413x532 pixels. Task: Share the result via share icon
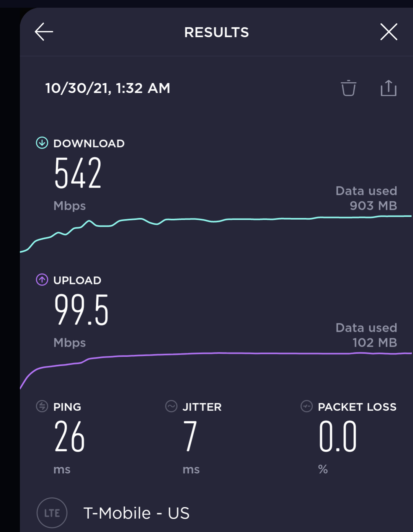pyautogui.click(x=389, y=88)
